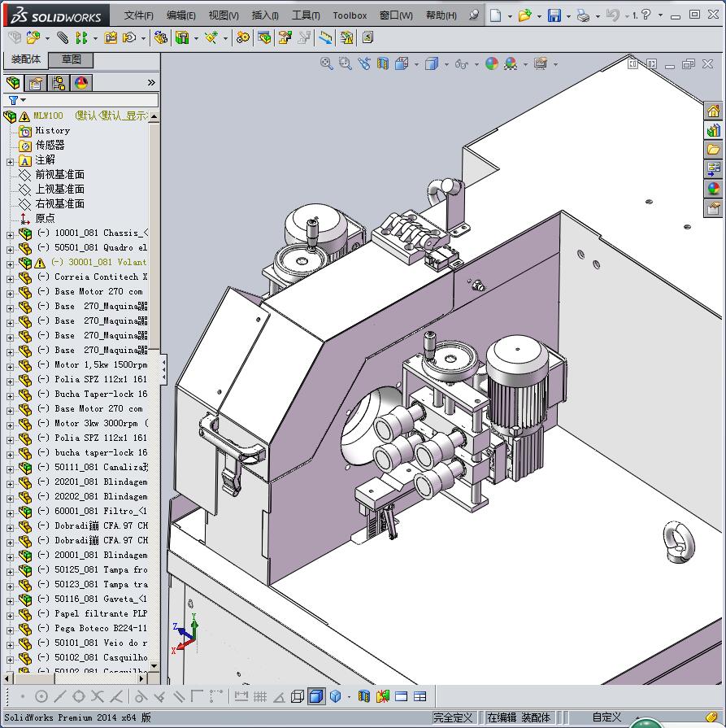Open the New document dropdown arrow
726x728 pixels.
pos(510,16)
